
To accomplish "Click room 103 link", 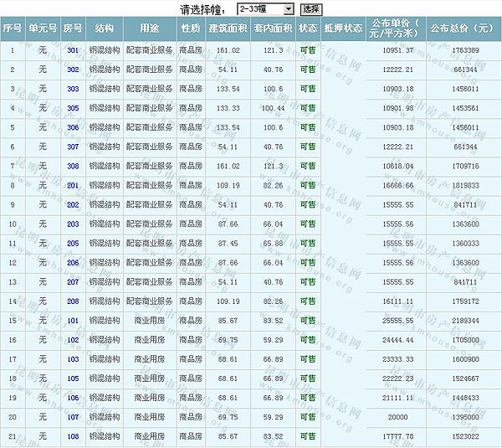I will 73,358.
